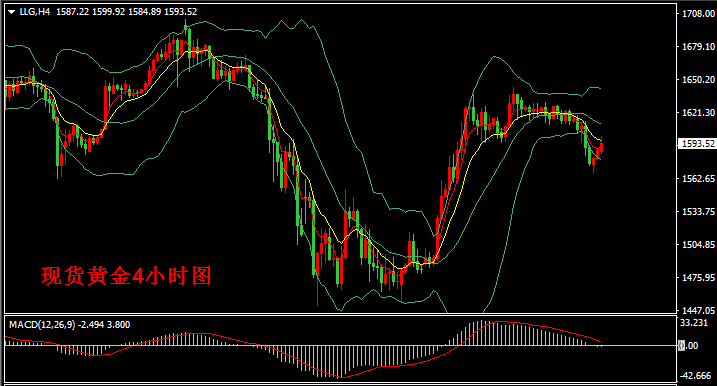Click the OHLC values 1587.22 1599.92 header
This screenshot has width=717, height=386.
(91, 12)
